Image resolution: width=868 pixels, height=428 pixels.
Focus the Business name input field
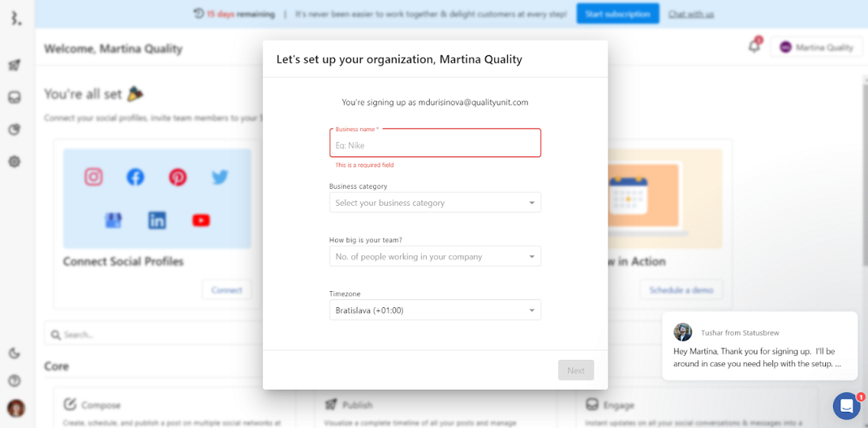pos(435,145)
